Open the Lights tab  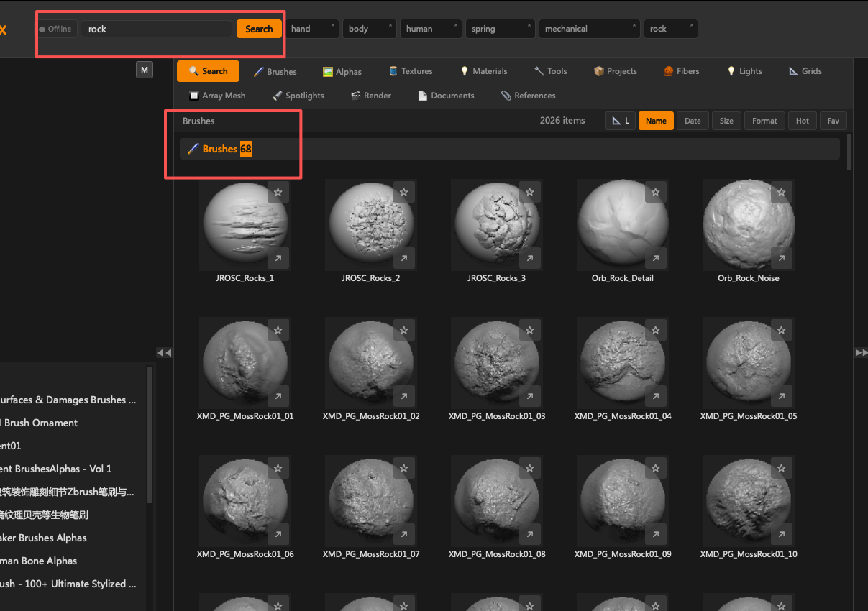pos(744,71)
